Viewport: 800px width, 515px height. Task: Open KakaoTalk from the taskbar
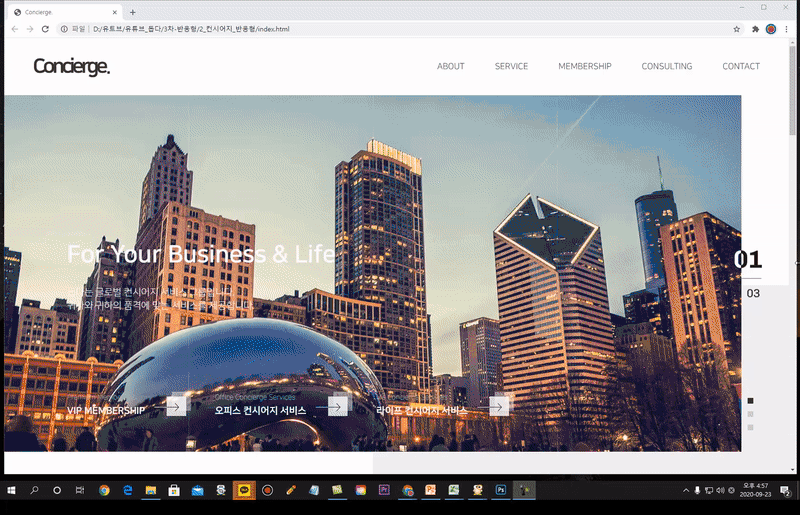click(244, 491)
